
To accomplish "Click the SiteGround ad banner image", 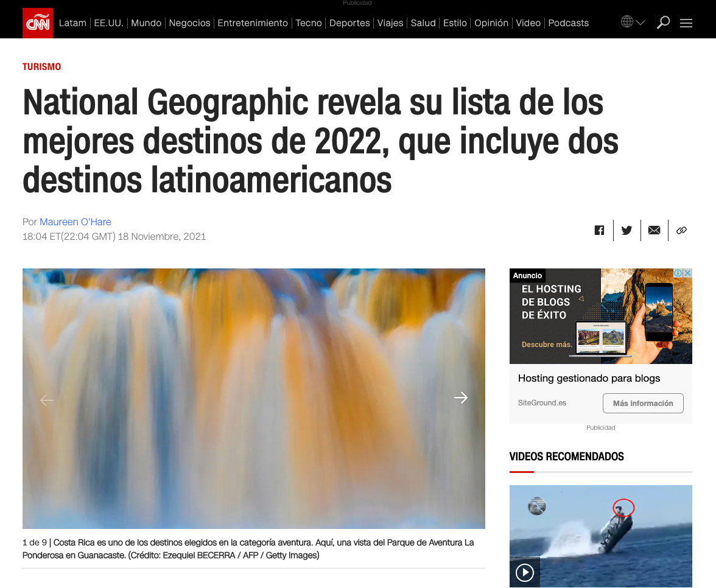I will coord(600,316).
